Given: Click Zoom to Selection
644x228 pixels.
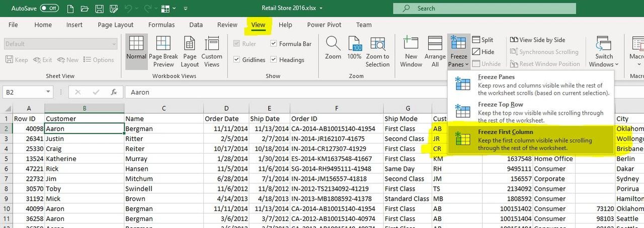Looking at the screenshot, I should click(377, 51).
